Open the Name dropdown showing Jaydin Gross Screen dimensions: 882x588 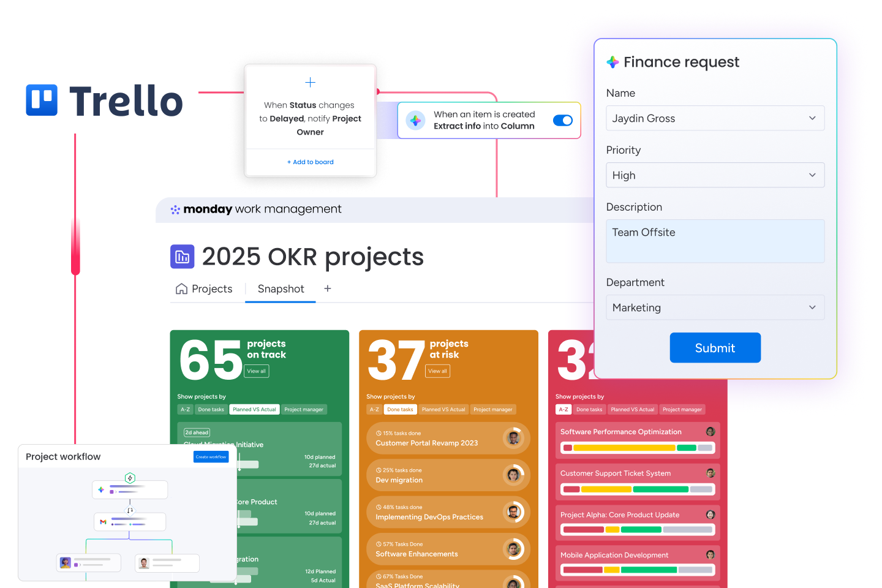tap(715, 118)
